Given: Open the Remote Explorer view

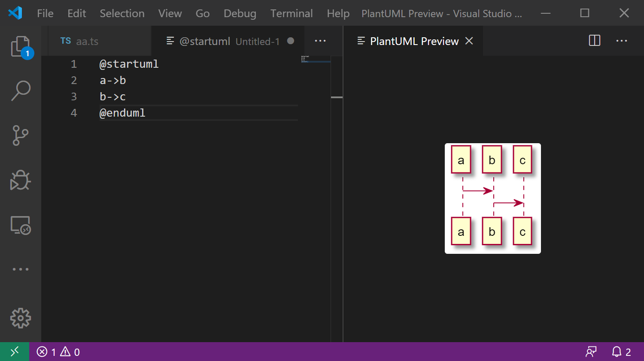Looking at the screenshot, I should point(20,226).
